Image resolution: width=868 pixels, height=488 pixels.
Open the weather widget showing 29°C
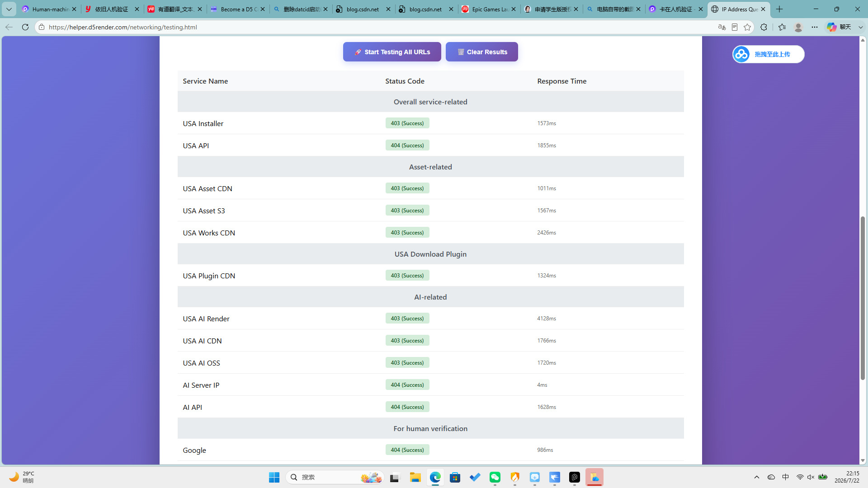coord(22,477)
